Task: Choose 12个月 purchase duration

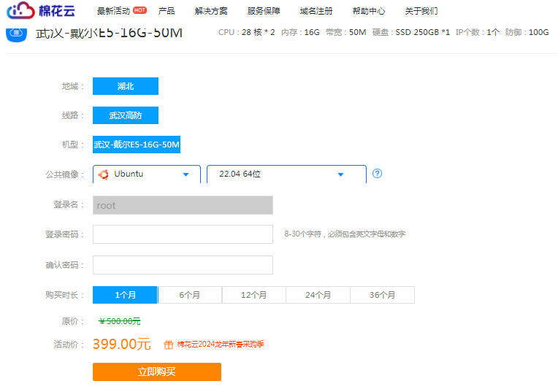Action: [253, 295]
